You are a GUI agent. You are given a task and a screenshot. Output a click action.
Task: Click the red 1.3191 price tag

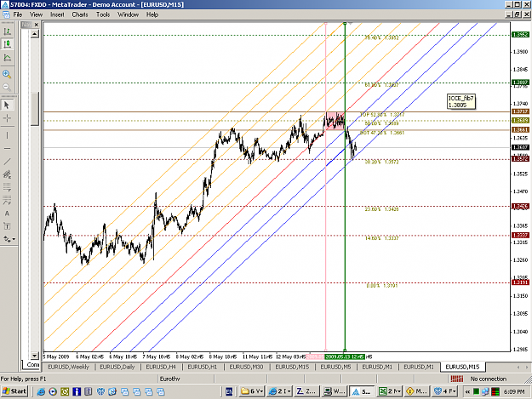coord(520,282)
